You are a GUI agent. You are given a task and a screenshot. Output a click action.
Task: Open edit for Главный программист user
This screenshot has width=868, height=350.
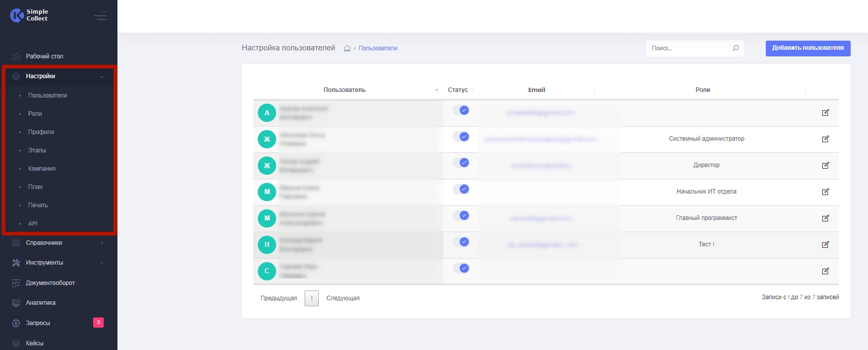825,218
